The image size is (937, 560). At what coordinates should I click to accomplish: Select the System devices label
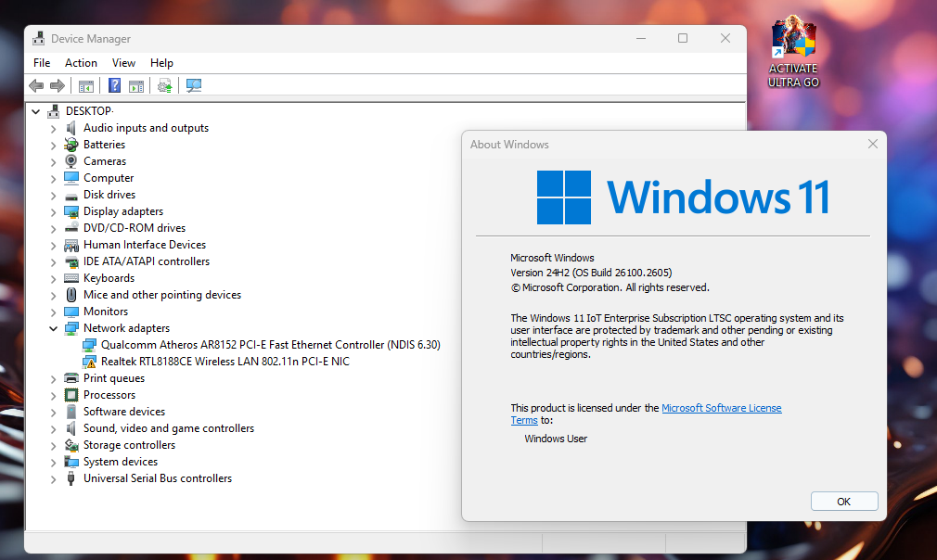pyautogui.click(x=121, y=462)
